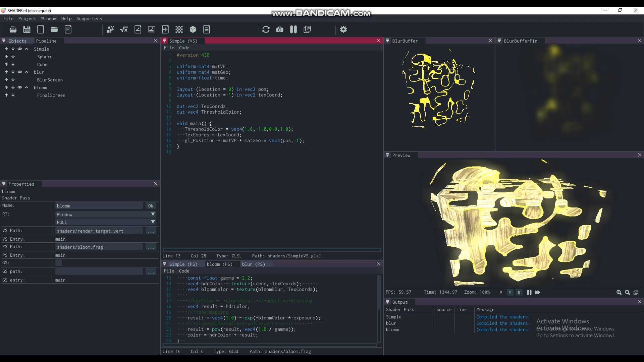
Task: Switch to the Pipeline tab
Action: (46, 41)
